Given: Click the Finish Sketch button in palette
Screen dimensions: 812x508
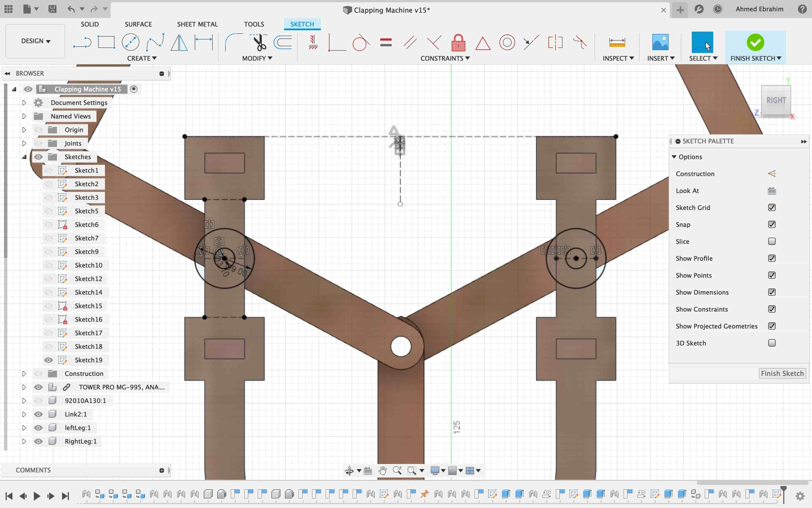Looking at the screenshot, I should coord(782,373).
